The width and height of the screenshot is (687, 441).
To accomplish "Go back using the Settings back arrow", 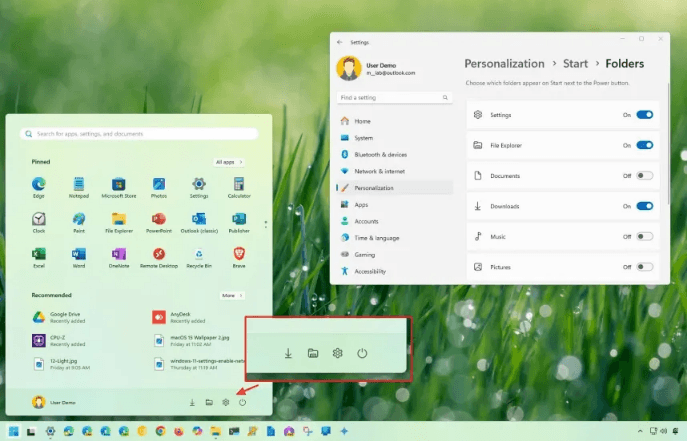I will coord(340,42).
